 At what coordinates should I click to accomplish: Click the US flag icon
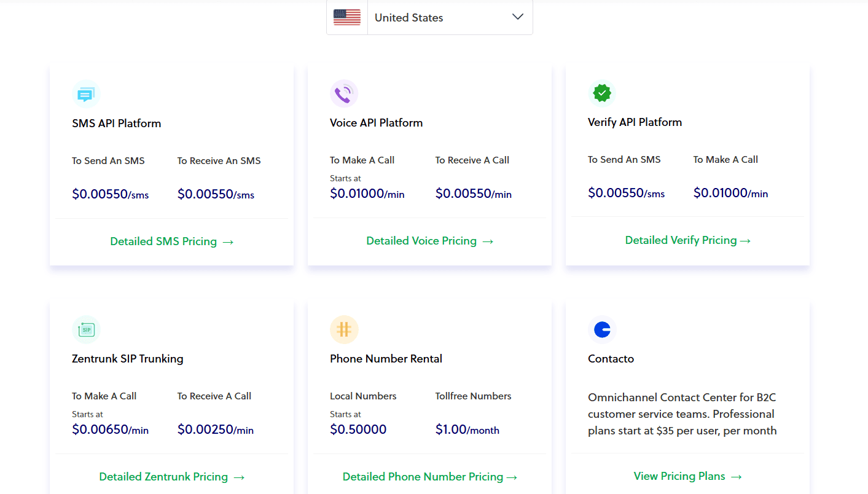pyautogui.click(x=347, y=17)
